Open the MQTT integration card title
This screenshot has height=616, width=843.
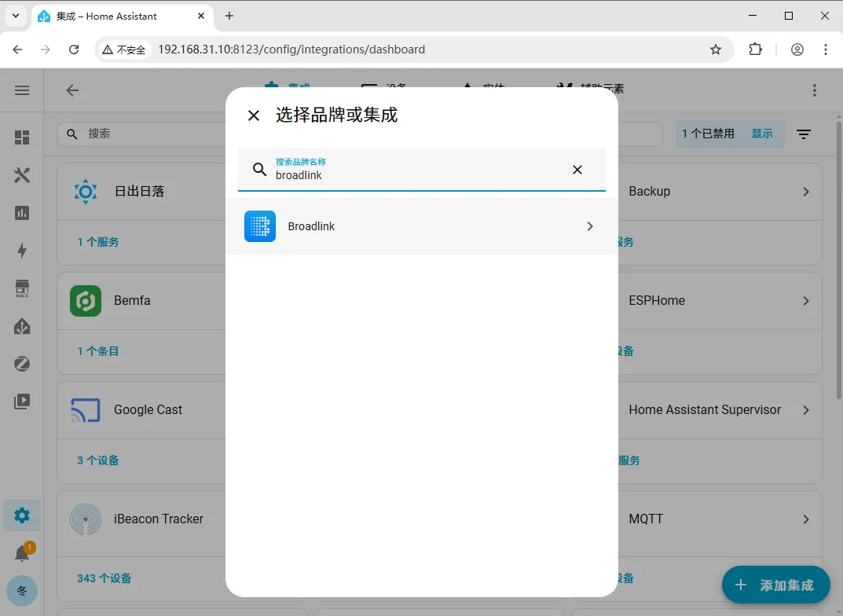click(646, 519)
